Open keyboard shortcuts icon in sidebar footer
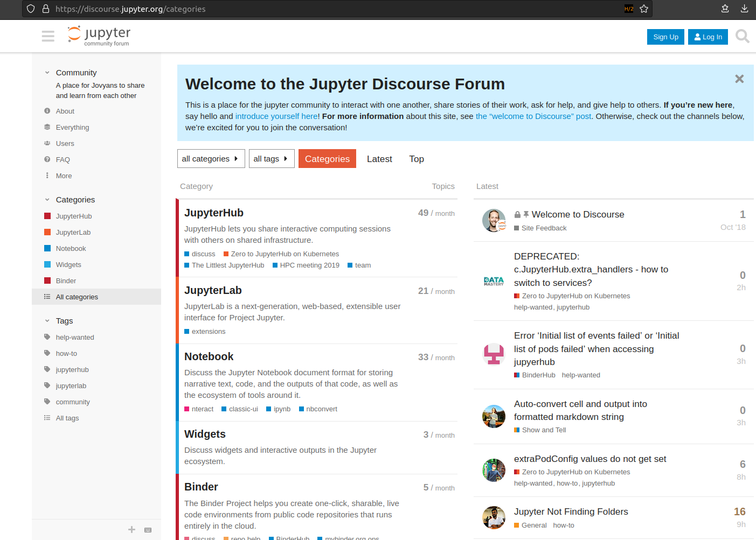This screenshot has width=756, height=540. (148, 530)
